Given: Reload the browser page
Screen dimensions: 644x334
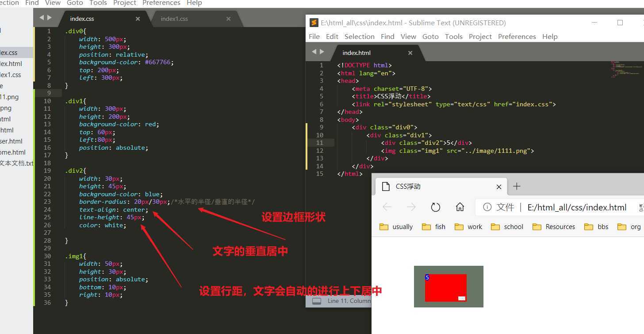Looking at the screenshot, I should tap(436, 207).
